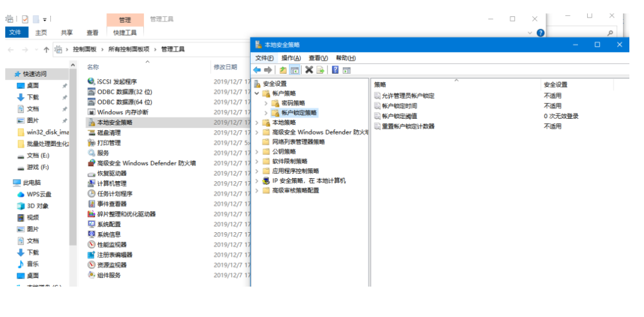The height and width of the screenshot is (317, 644).
Task: Expand the 公钥策略 tree node
Action: click(257, 151)
